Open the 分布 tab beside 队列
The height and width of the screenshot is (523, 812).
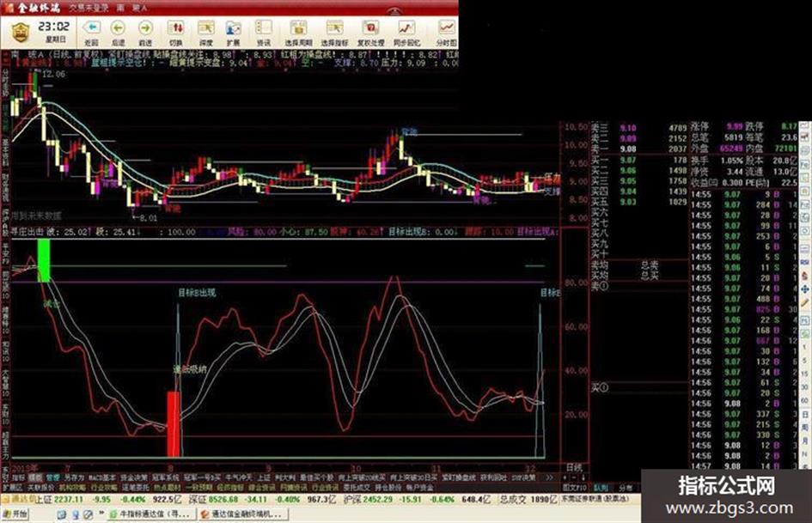pyautogui.click(x=626, y=487)
